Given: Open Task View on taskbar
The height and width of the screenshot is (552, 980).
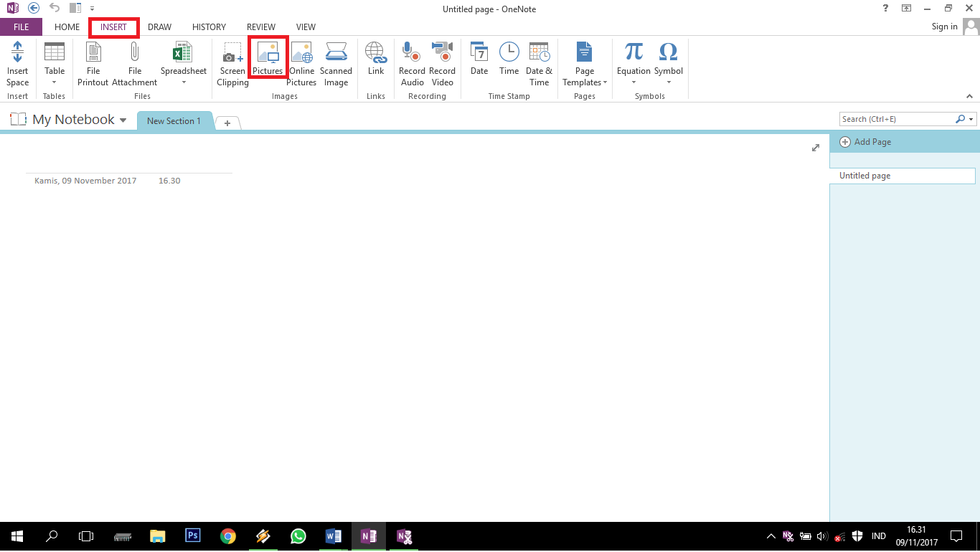Looking at the screenshot, I should click(86, 536).
